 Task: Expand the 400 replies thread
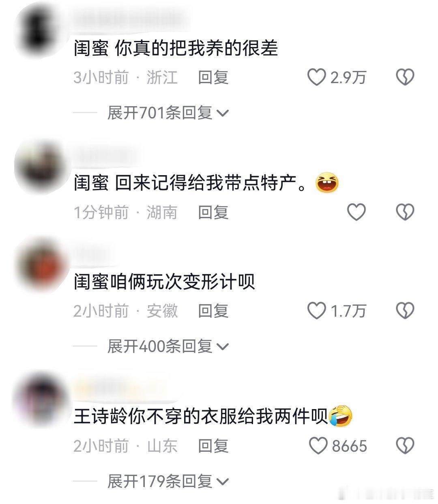coord(168,346)
